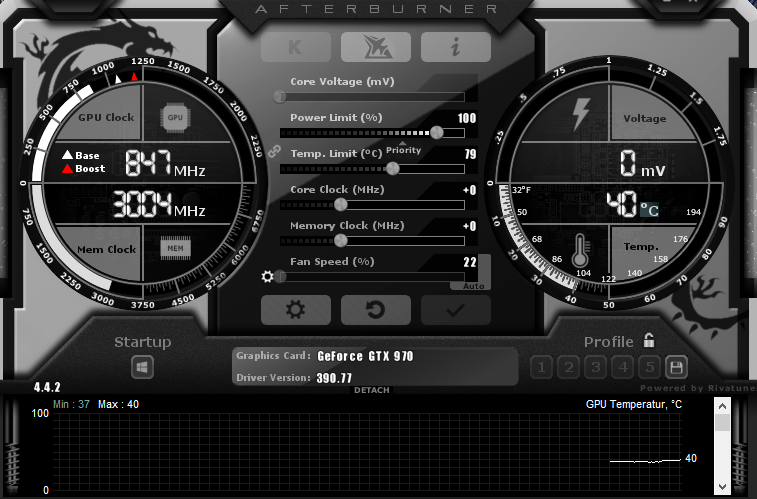
Task: Select profile slot 1
Action: pyautogui.click(x=541, y=367)
